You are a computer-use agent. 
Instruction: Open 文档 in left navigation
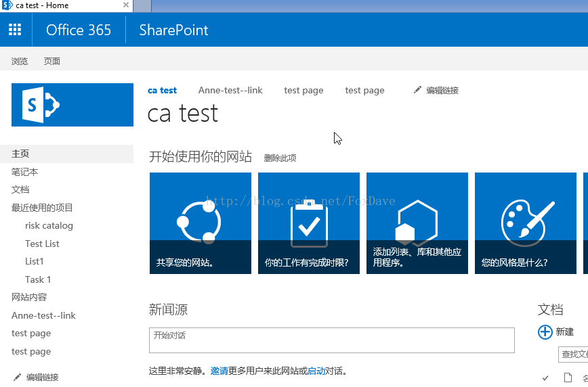(x=20, y=189)
